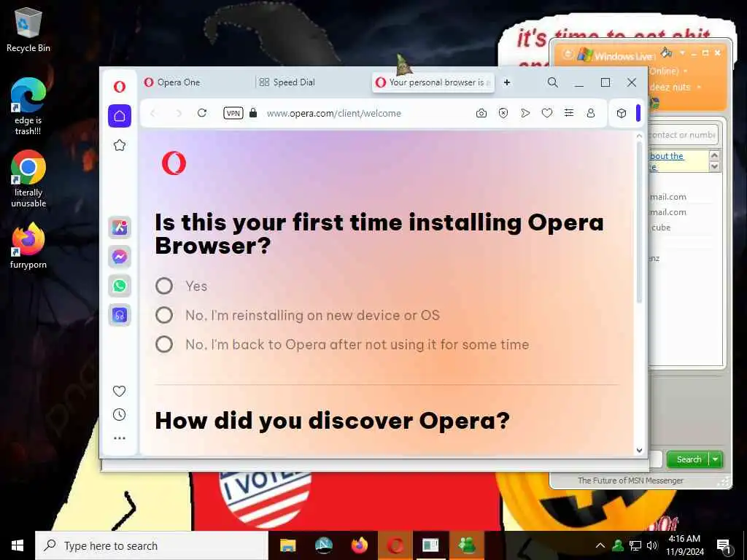Open the Search dropdown arrow in Messenger
Viewport: 747px width, 560px height.
pyautogui.click(x=716, y=459)
